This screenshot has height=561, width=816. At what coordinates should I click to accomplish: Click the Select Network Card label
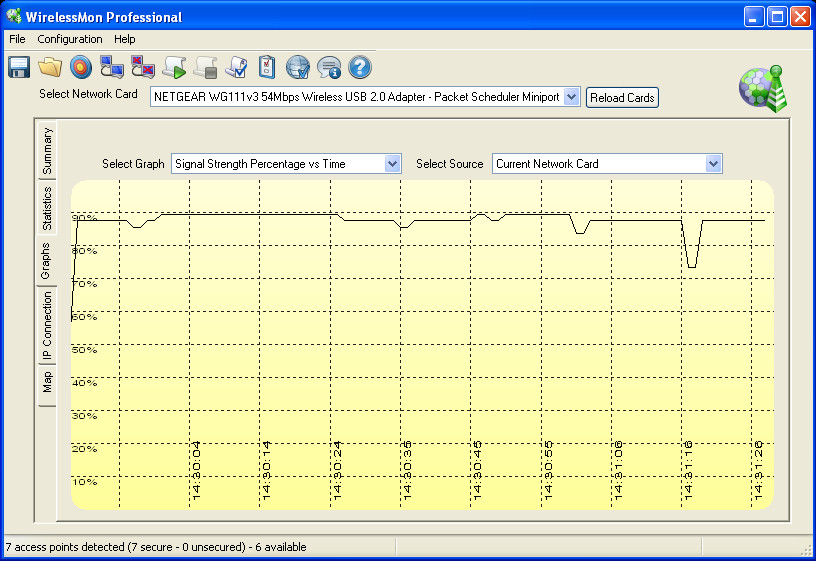pyautogui.click(x=88, y=94)
